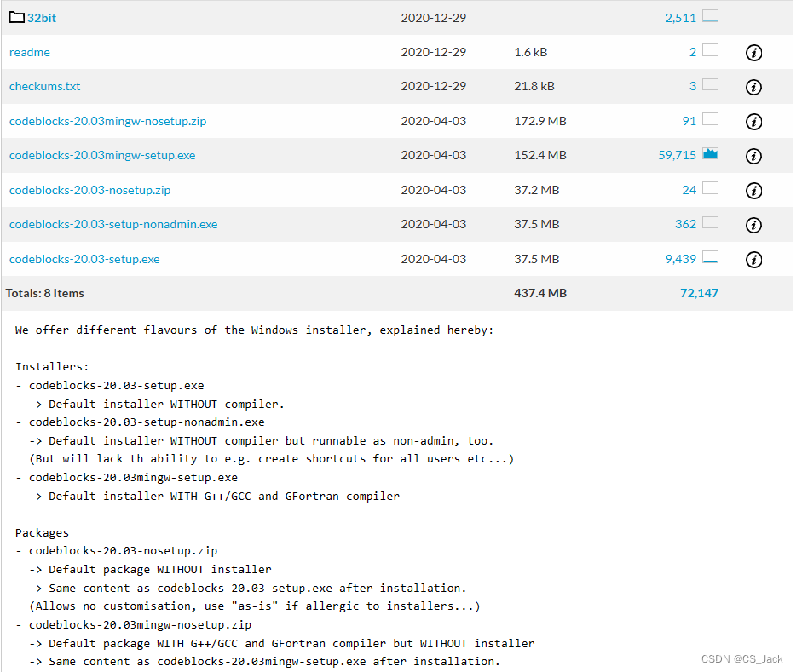Open info icon for codeblocks-20.03mingw-setup.exe
This screenshot has height=672, width=796.
(753, 156)
